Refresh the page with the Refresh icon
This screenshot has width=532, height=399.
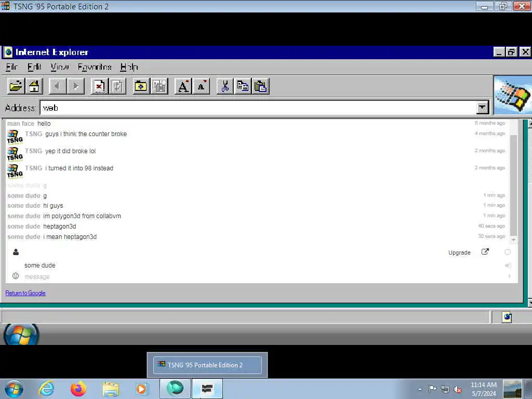pos(117,86)
